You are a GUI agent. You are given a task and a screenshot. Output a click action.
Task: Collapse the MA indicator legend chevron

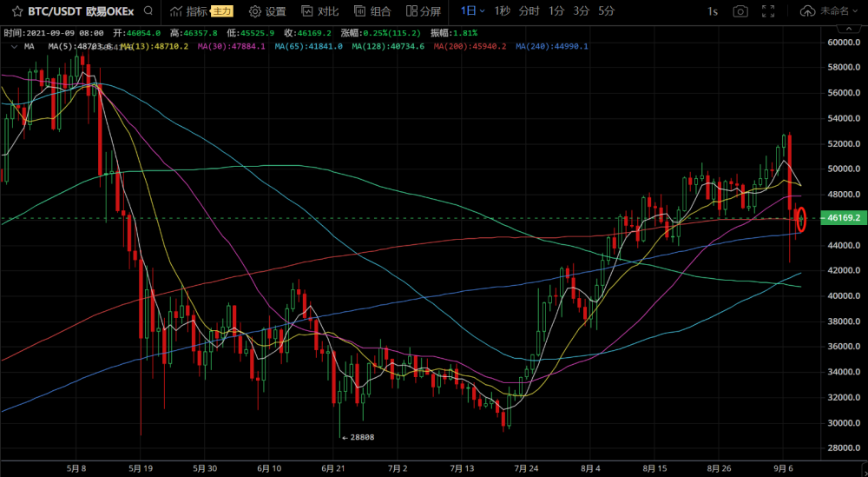click(x=14, y=47)
